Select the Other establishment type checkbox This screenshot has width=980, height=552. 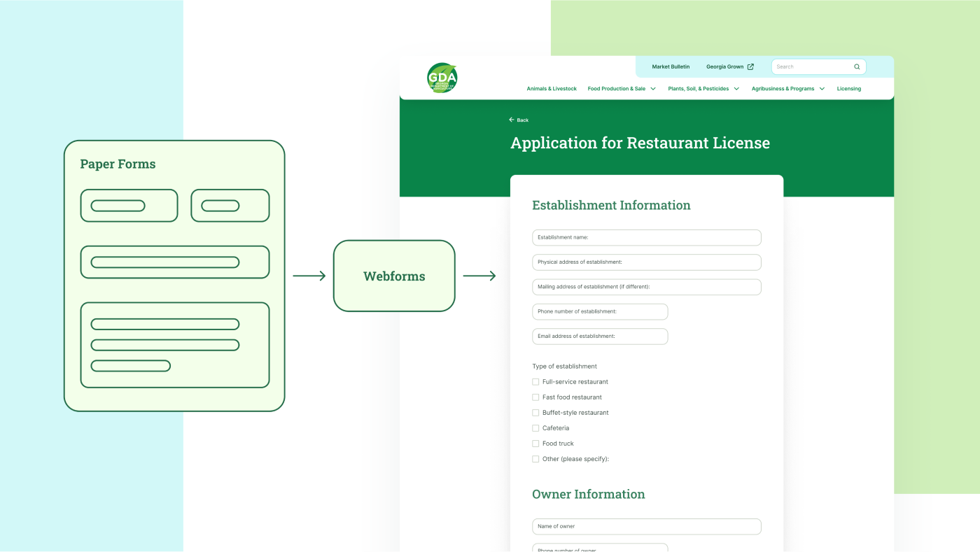tap(535, 458)
